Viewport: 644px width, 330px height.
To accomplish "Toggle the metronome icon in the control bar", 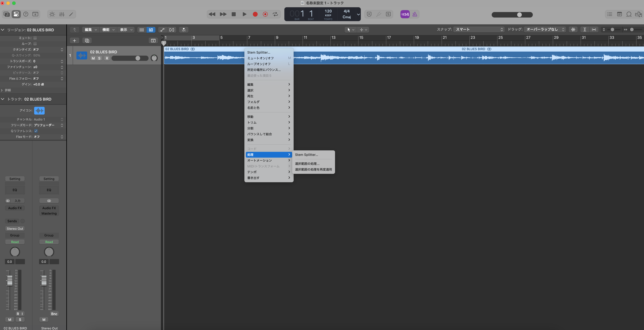I will (415, 14).
